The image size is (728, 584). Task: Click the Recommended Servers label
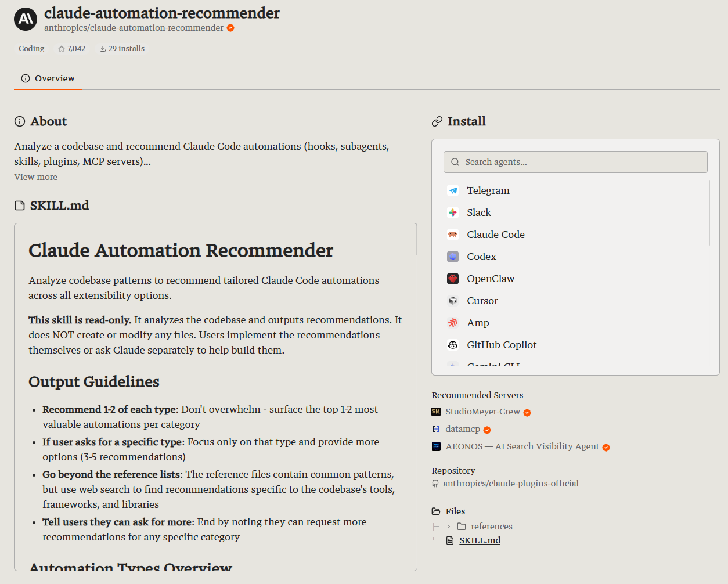coord(477,395)
